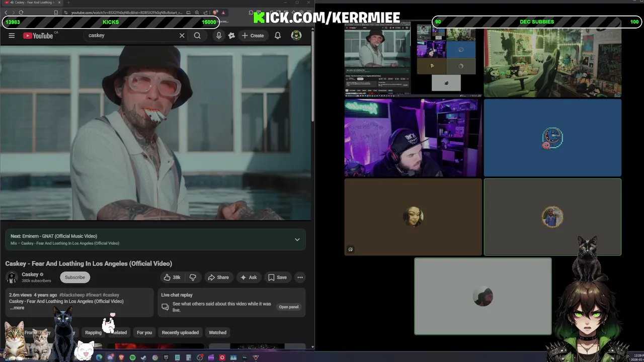644x362 pixels.
Task: Open Spotify from the taskbar
Action: 132,357
